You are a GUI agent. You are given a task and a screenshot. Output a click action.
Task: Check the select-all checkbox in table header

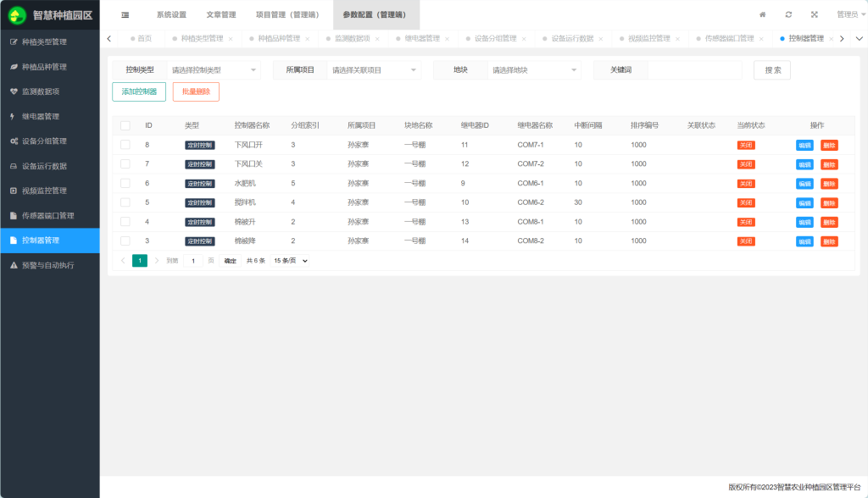pyautogui.click(x=125, y=125)
